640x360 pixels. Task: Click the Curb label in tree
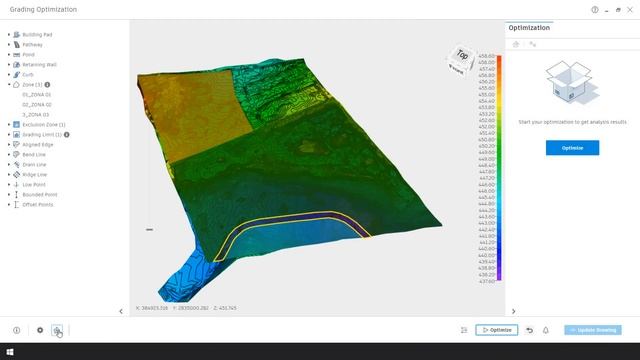[28, 75]
